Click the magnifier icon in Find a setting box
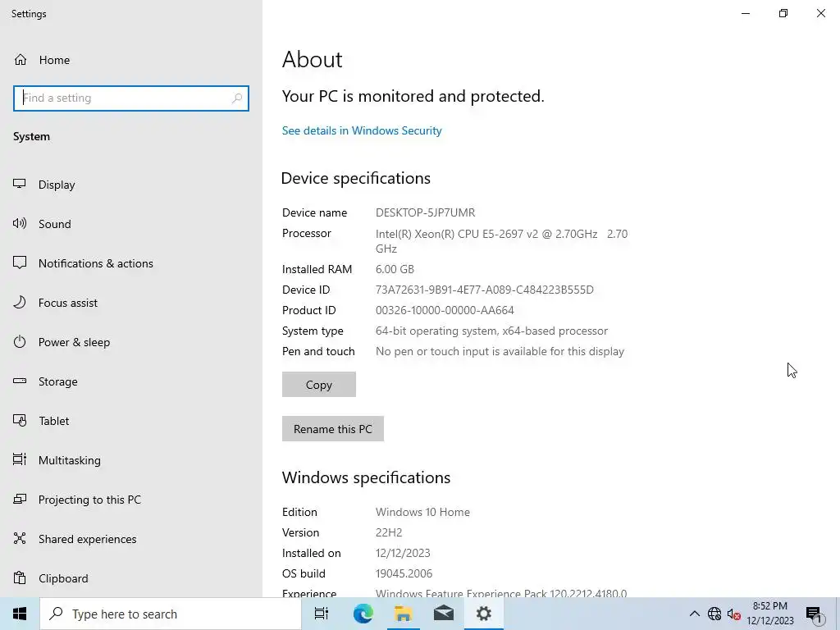The width and height of the screenshot is (840, 630). coord(237,98)
